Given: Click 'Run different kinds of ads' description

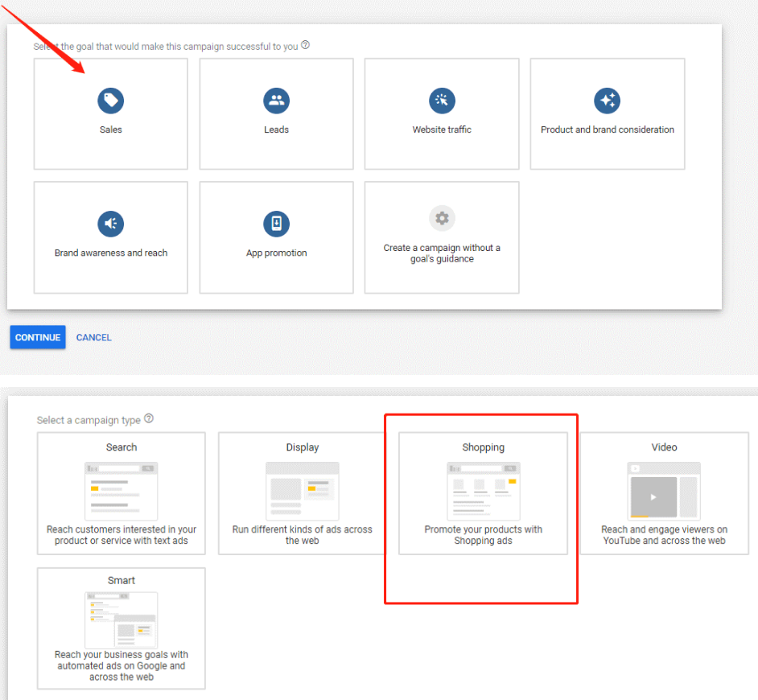Looking at the screenshot, I should (x=302, y=535).
